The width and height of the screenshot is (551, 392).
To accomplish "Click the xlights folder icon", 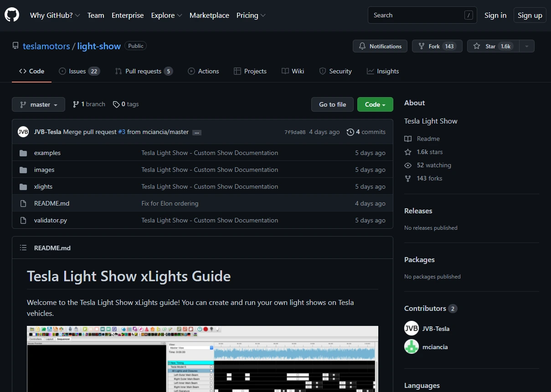I will 23,187.
